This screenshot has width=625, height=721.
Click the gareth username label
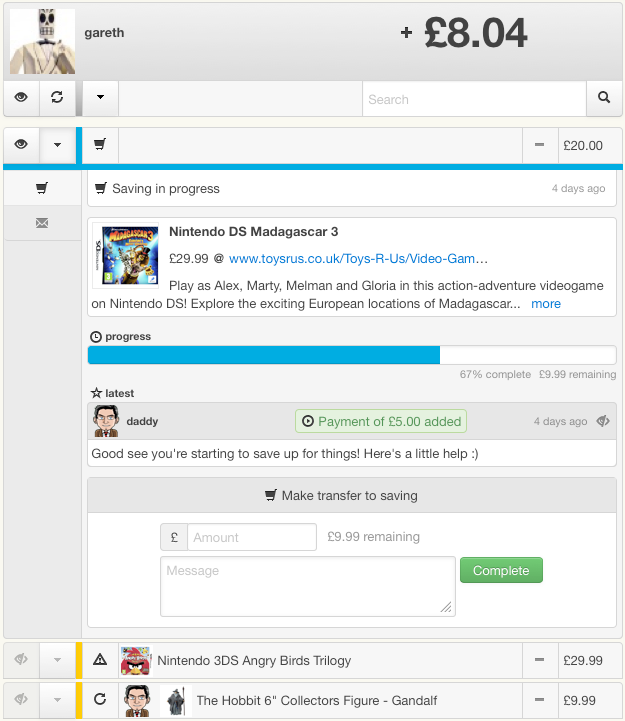[x=104, y=33]
